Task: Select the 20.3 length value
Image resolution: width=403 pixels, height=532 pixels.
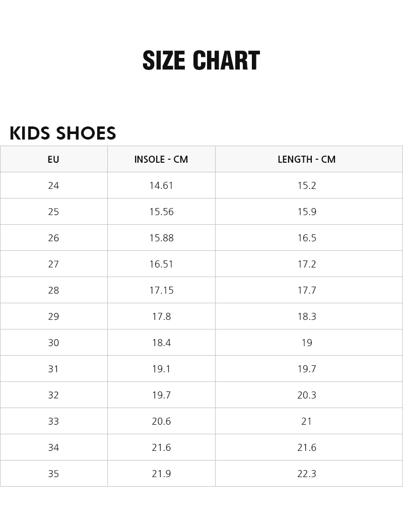Action: pos(306,395)
